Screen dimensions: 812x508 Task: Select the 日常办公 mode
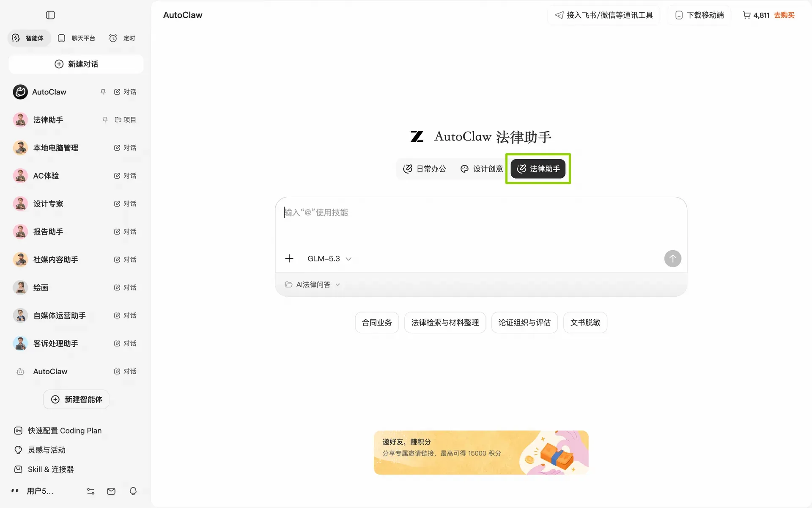425,169
